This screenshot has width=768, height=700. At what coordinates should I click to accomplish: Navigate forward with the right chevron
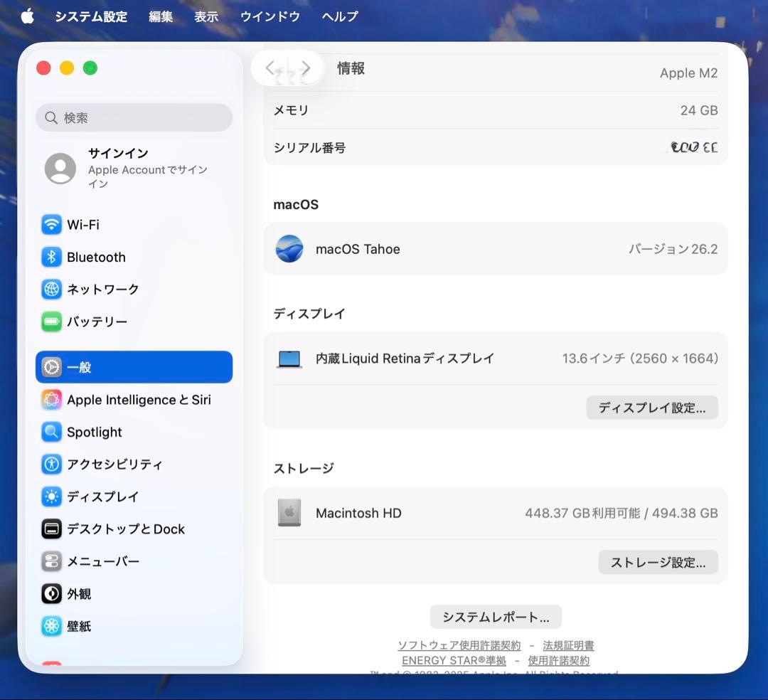306,68
